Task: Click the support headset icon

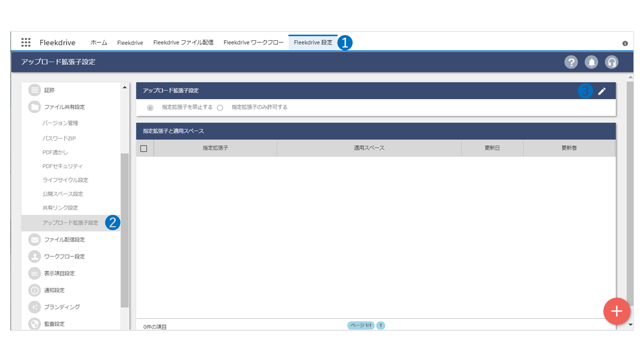Action: pos(612,62)
